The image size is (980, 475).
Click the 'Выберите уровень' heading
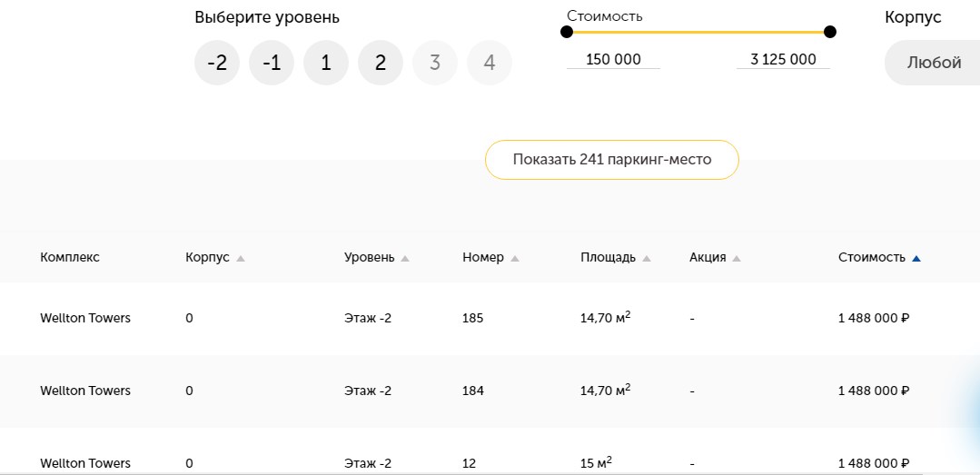tap(267, 17)
